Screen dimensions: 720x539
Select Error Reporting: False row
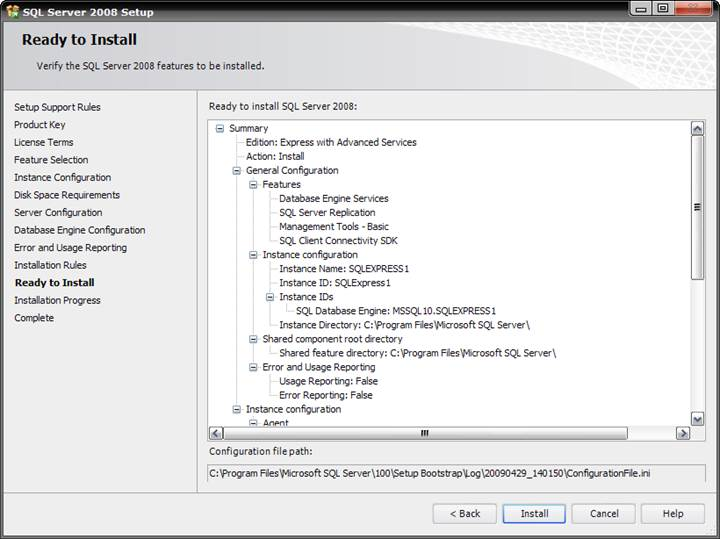click(326, 395)
